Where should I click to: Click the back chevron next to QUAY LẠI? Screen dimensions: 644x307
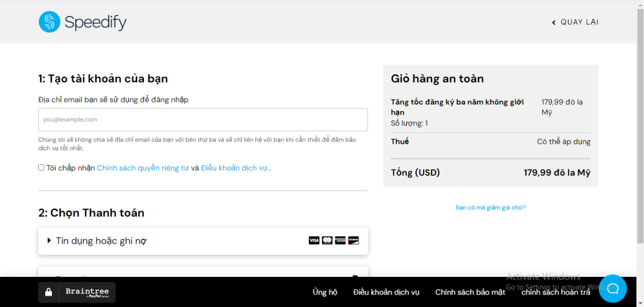(554, 23)
